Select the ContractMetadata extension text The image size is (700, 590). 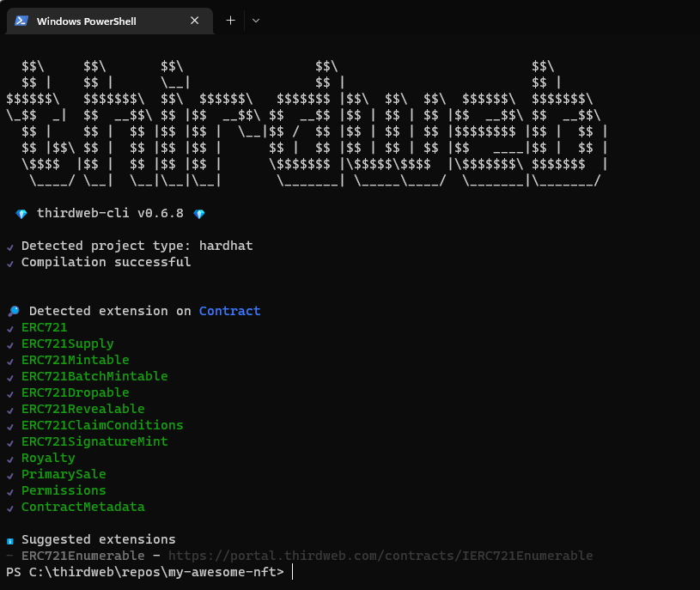click(x=82, y=507)
